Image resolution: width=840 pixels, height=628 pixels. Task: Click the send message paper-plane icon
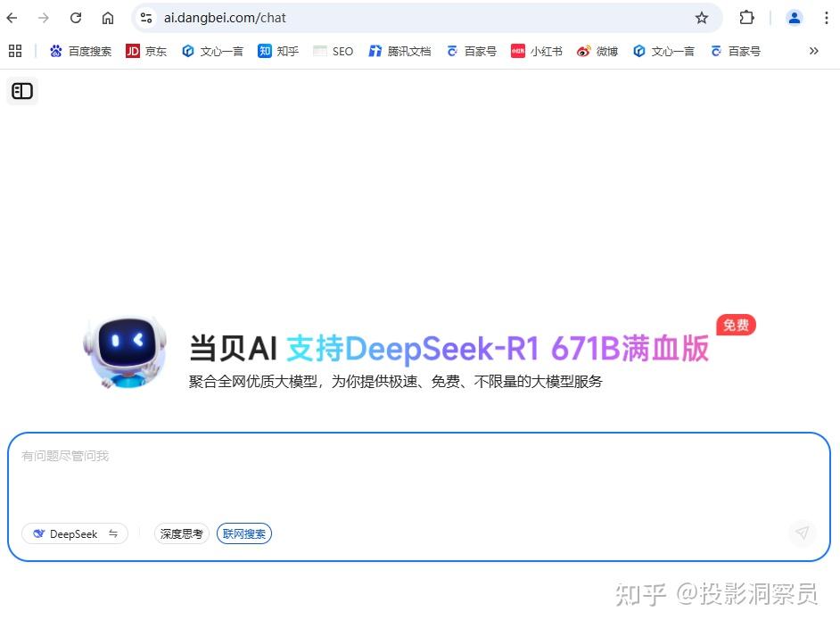802,533
